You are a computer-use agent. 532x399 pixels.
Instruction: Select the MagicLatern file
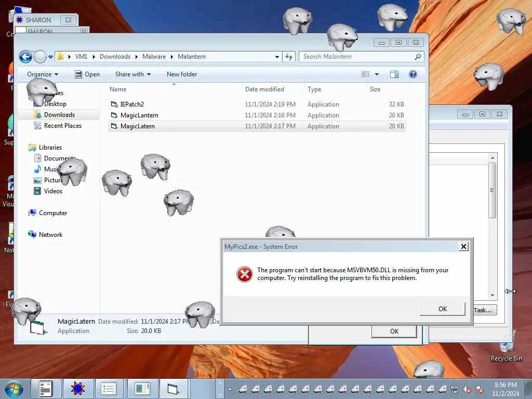click(x=257, y=126)
